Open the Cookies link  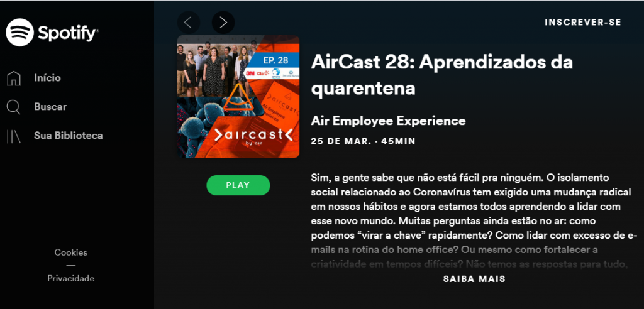point(70,252)
